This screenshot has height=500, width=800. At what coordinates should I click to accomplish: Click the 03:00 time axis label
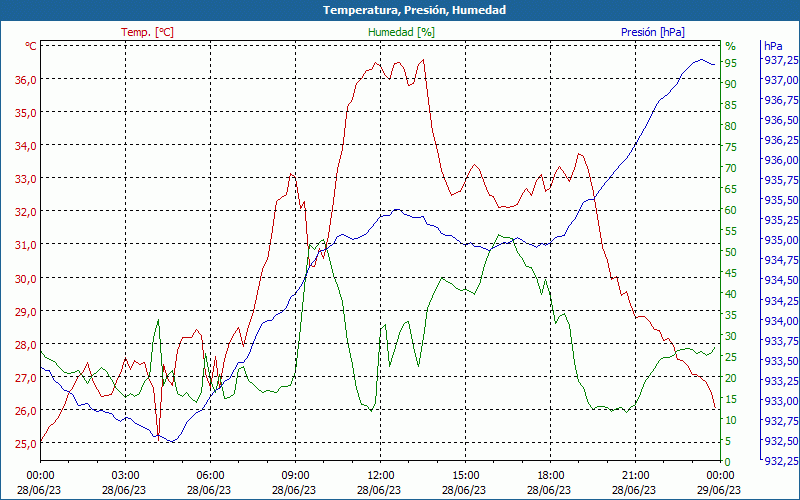tap(125, 476)
